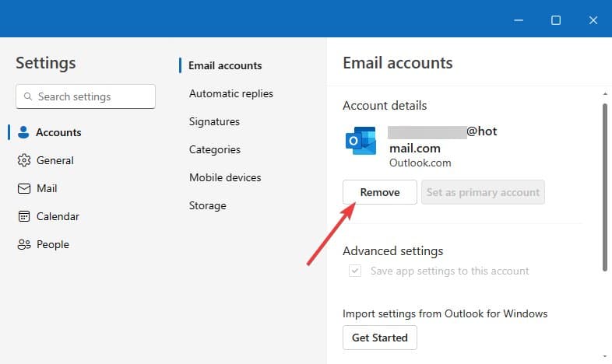Click the Calendar icon in sidebar
612x364 pixels.
tap(24, 216)
